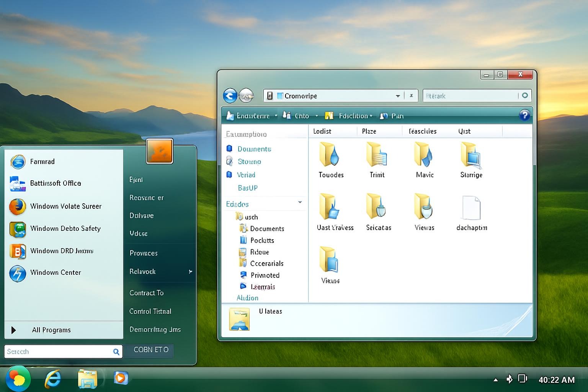Collapse the Edadus folders section chevron
Image resolution: width=588 pixels, height=392 pixels.
pyautogui.click(x=300, y=202)
